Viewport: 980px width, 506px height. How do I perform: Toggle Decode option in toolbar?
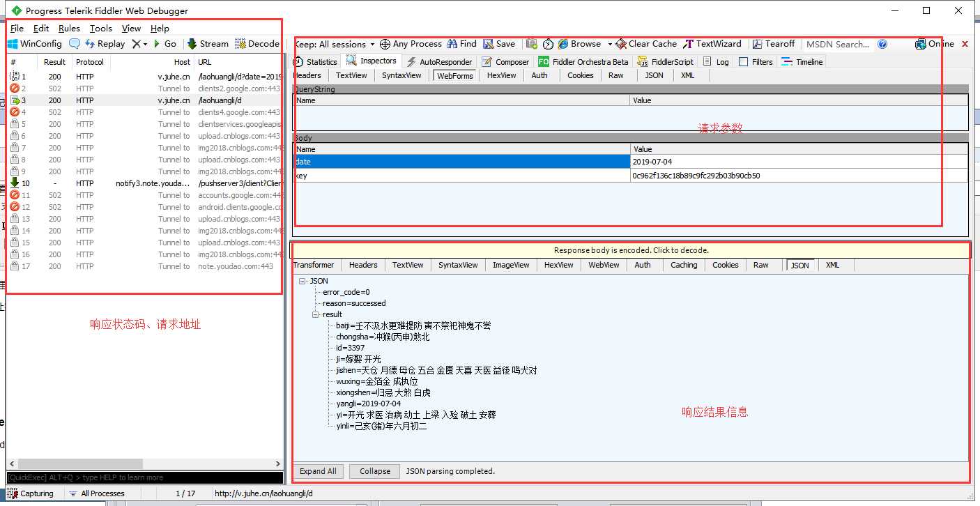tap(257, 43)
